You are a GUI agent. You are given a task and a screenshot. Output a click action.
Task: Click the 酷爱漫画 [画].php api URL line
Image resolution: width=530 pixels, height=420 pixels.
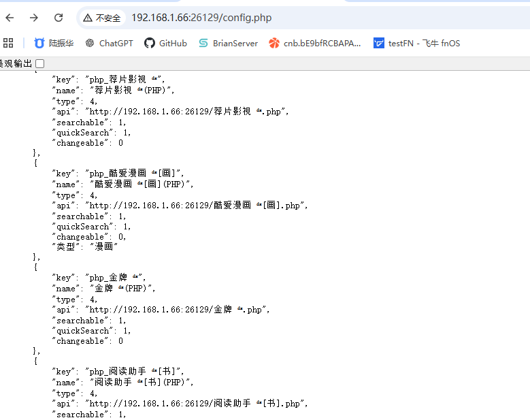click(180, 206)
